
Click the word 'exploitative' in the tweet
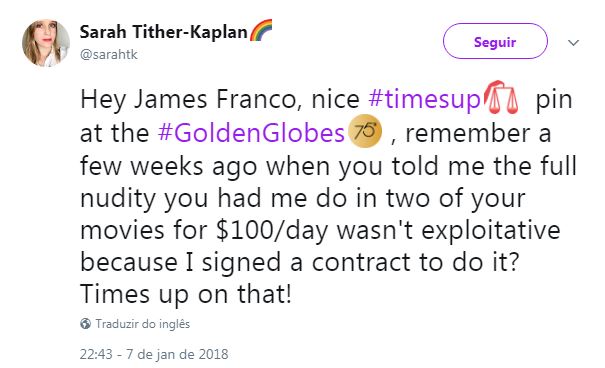(491, 230)
